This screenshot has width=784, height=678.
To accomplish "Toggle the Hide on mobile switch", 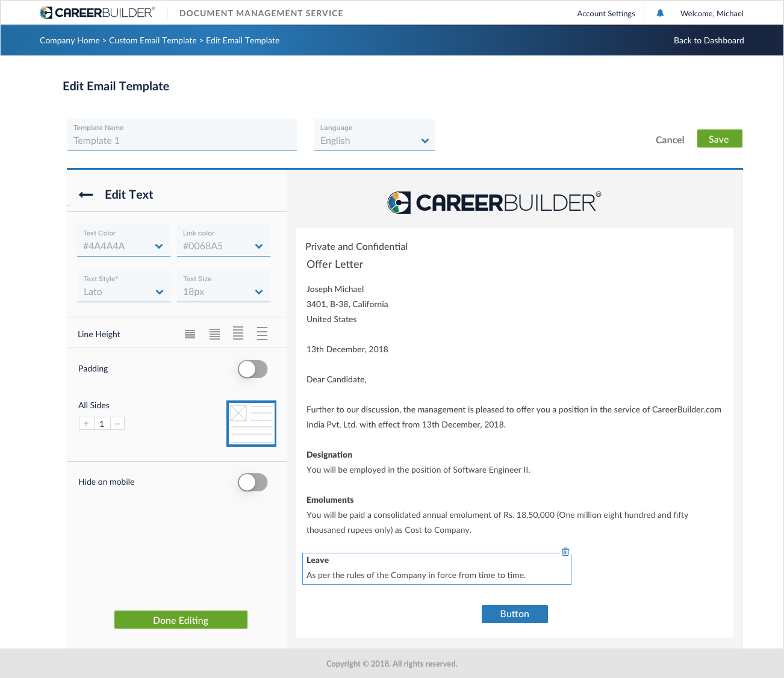I will (x=252, y=482).
